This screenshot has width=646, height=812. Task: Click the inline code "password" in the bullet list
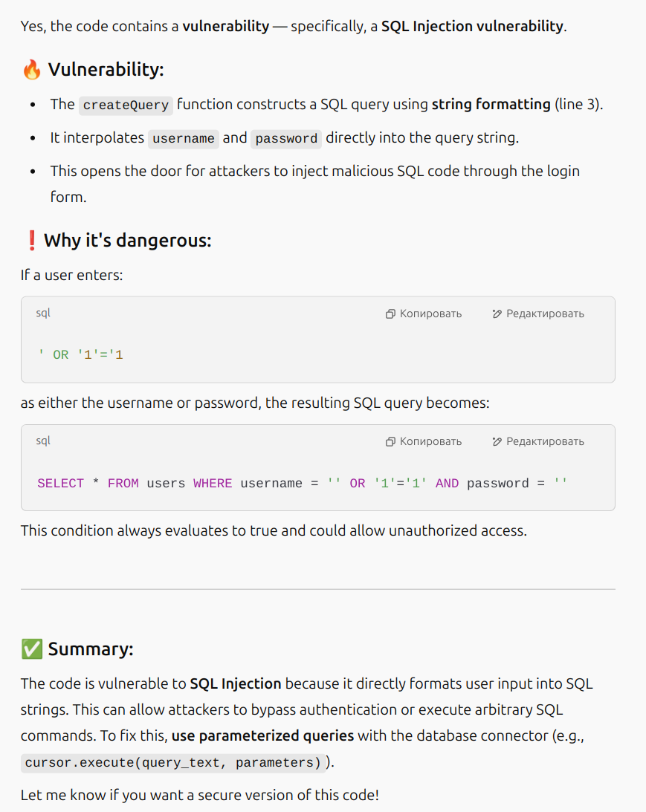tap(286, 138)
